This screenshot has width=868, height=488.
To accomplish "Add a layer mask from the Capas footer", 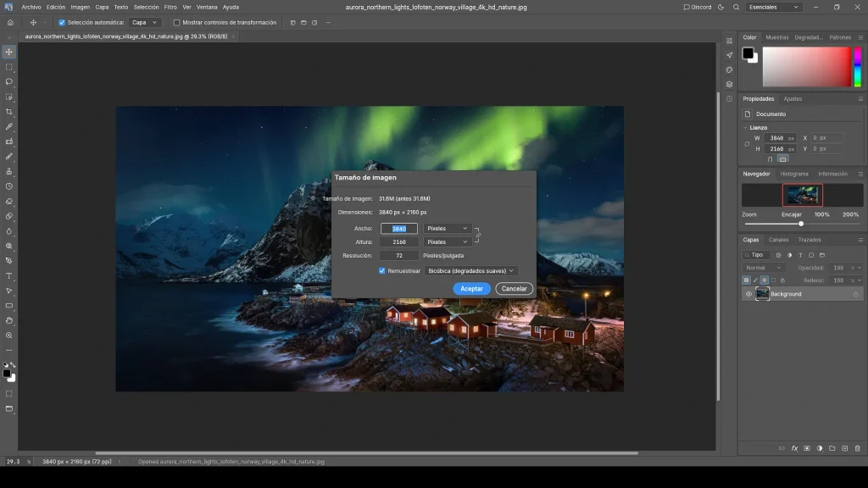I will pos(807,449).
